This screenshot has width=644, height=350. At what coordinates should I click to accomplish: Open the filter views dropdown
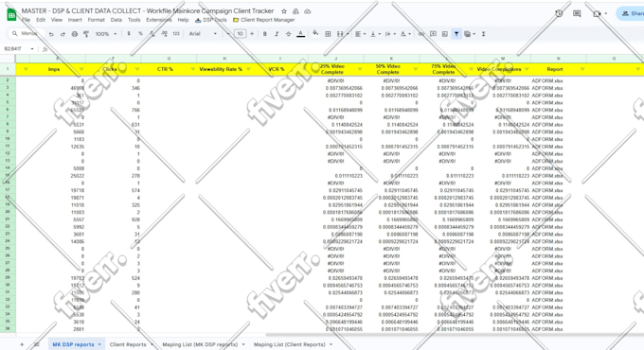click(x=470, y=34)
